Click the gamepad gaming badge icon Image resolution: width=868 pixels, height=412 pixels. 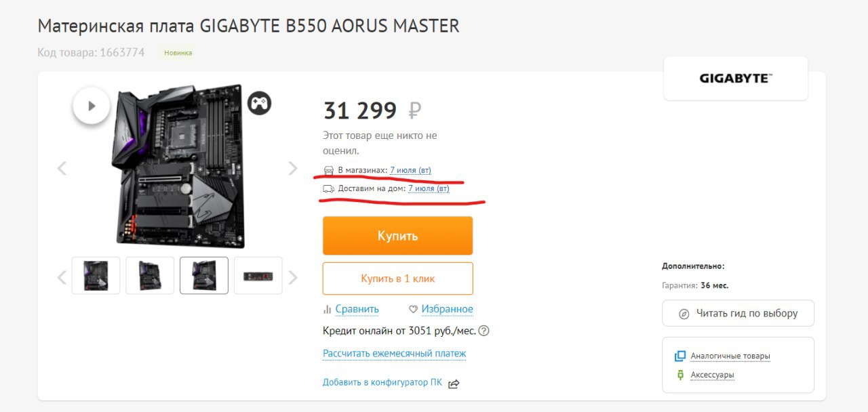(x=259, y=103)
